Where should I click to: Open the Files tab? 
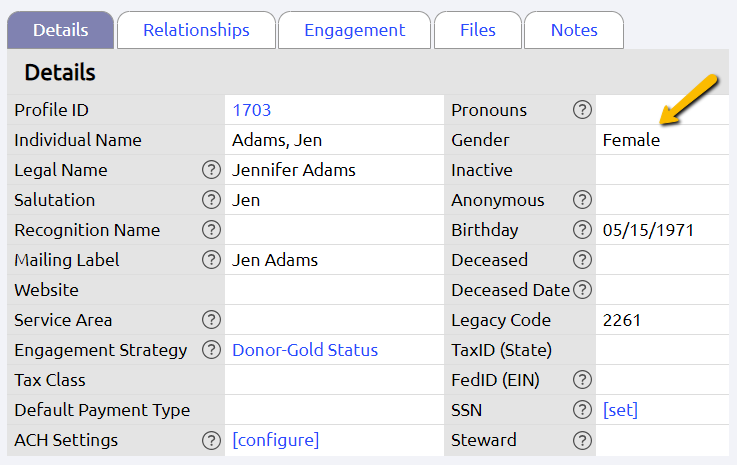tap(478, 30)
